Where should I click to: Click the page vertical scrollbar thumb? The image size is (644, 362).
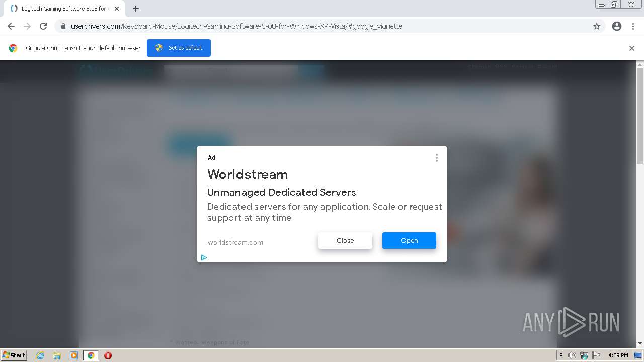click(640, 116)
